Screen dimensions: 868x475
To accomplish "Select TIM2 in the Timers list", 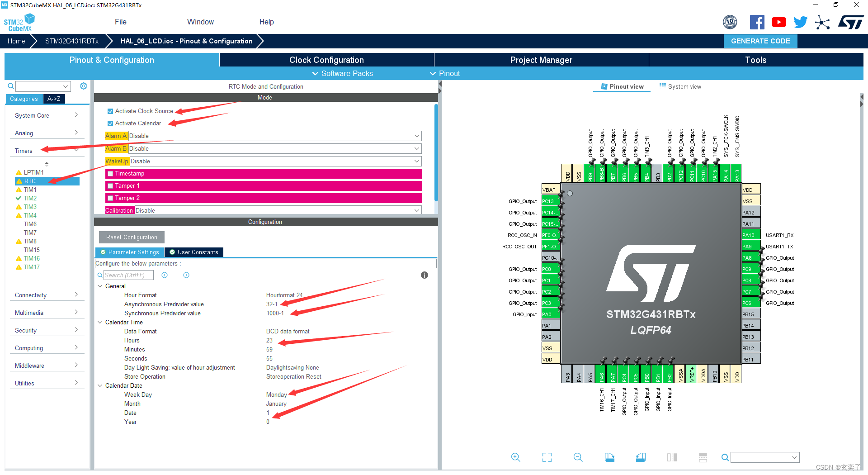I will (30, 198).
